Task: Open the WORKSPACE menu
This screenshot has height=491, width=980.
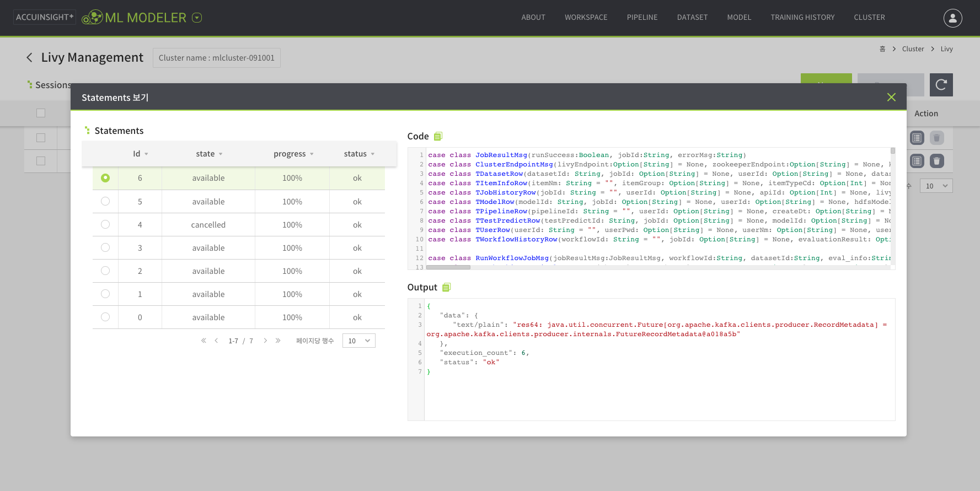Action: click(586, 18)
